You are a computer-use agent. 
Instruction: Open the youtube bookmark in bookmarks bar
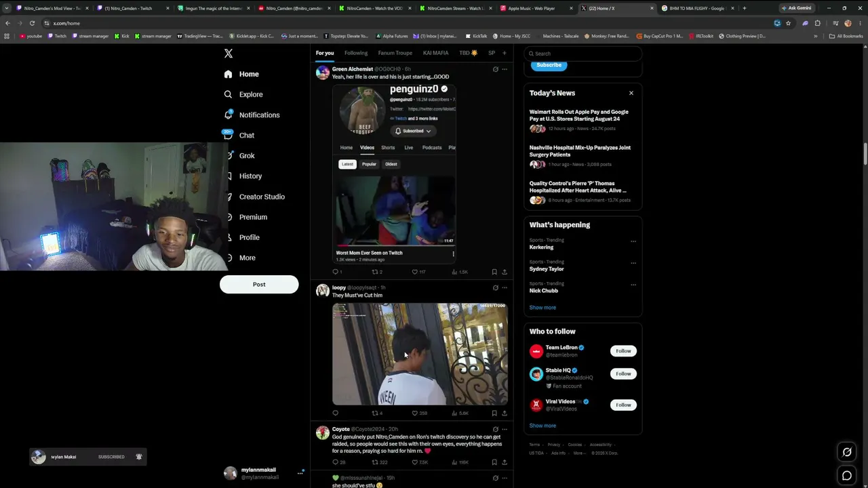pyautogui.click(x=31, y=36)
